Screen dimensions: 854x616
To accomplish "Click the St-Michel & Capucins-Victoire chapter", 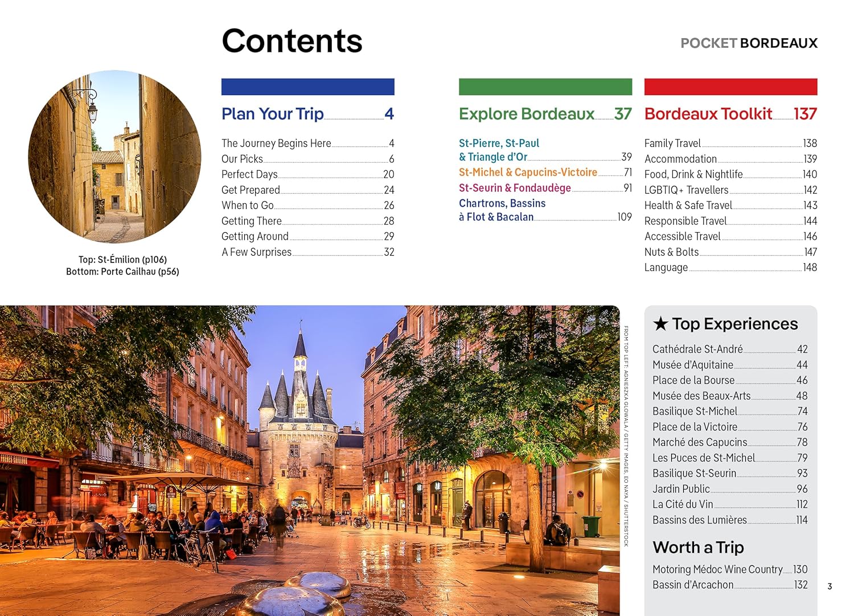I will point(528,173).
